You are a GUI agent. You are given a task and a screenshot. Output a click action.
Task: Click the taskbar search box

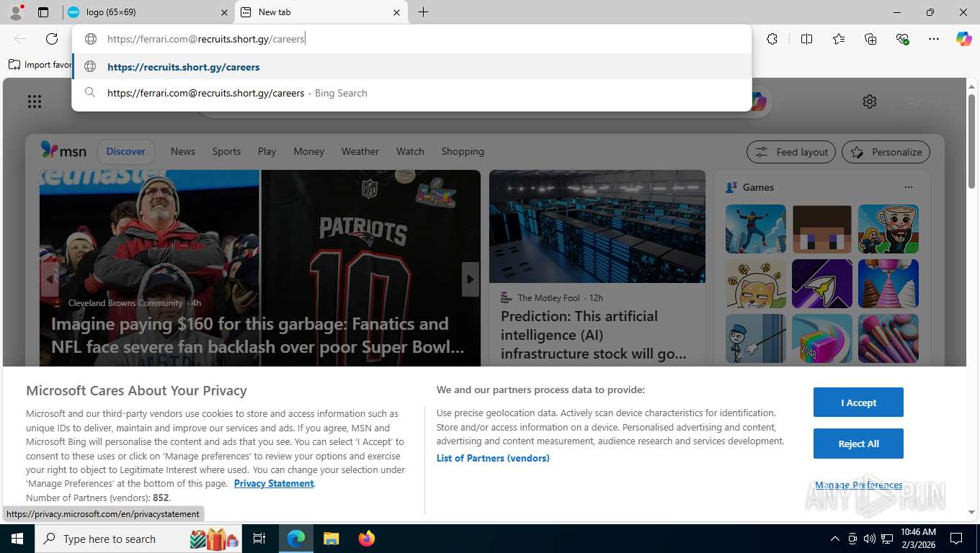(138, 539)
